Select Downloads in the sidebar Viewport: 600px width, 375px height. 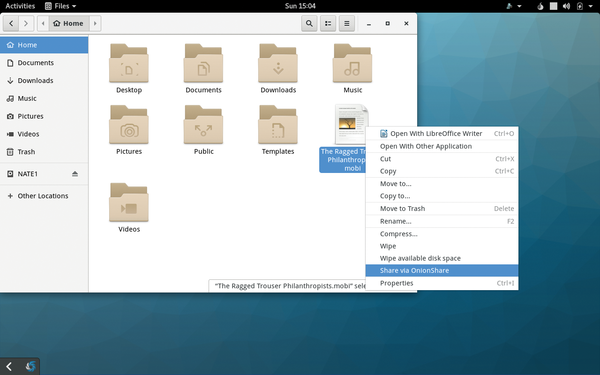44,80
